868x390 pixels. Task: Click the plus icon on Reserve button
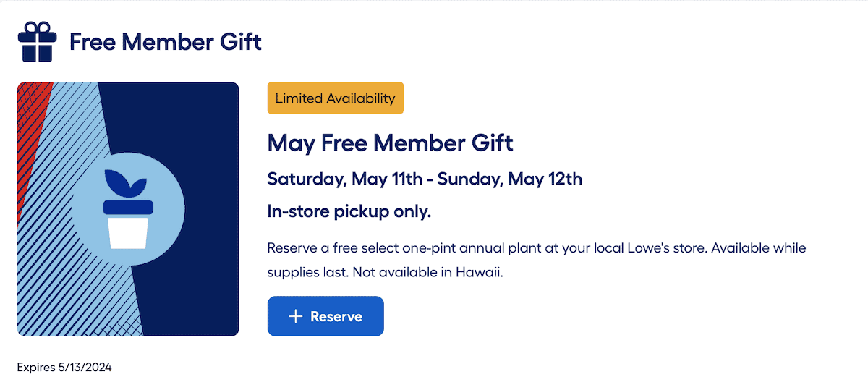click(x=295, y=316)
